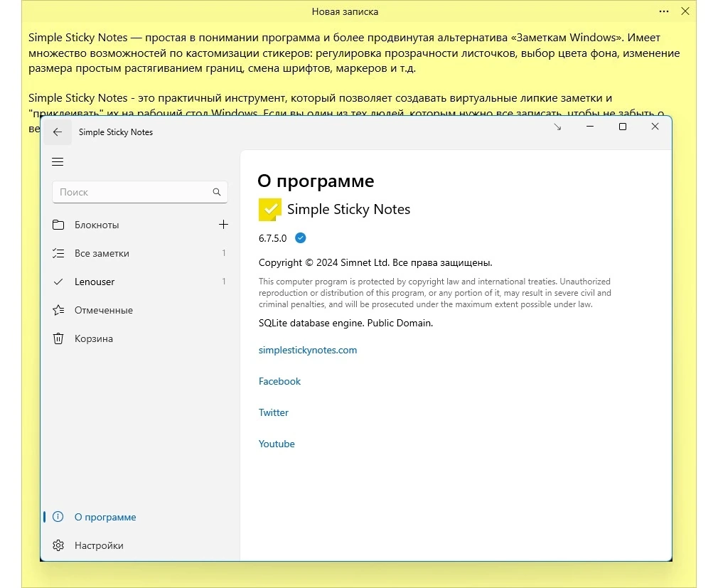718x588 pixels.
Task: Click the О программе info icon
Action: (58, 517)
